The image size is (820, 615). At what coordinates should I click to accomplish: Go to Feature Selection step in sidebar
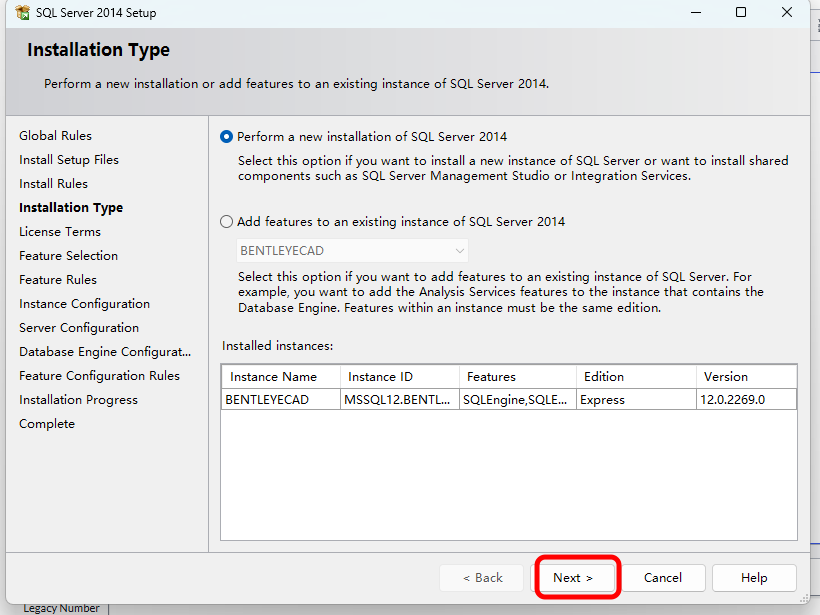[x=68, y=256]
